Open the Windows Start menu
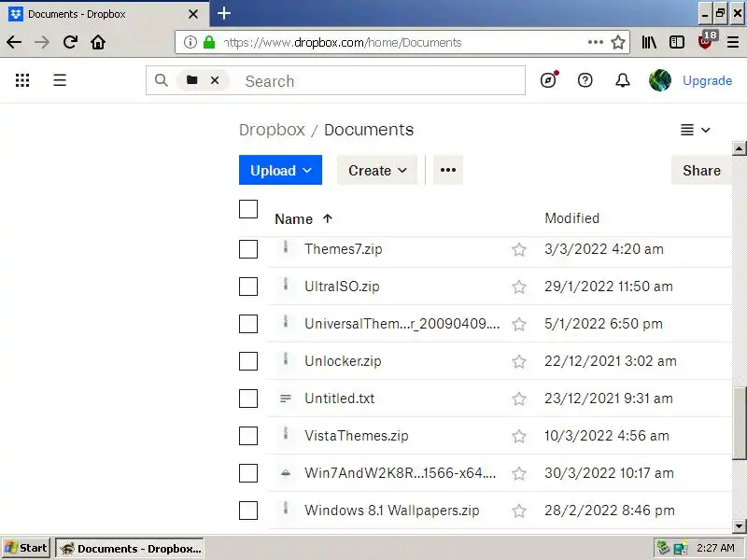This screenshot has width=747, height=560. pos(26,548)
